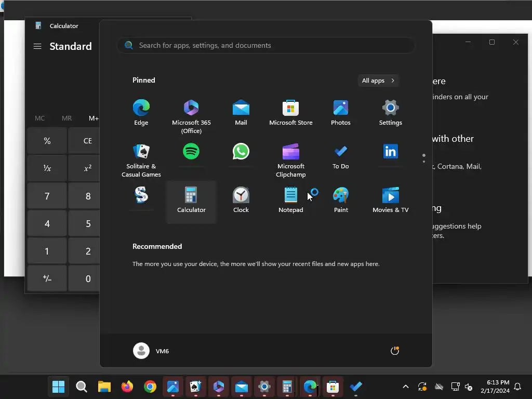Click the taskbar clock showing 6:13 PM
This screenshot has height=399, width=532.
(495, 387)
